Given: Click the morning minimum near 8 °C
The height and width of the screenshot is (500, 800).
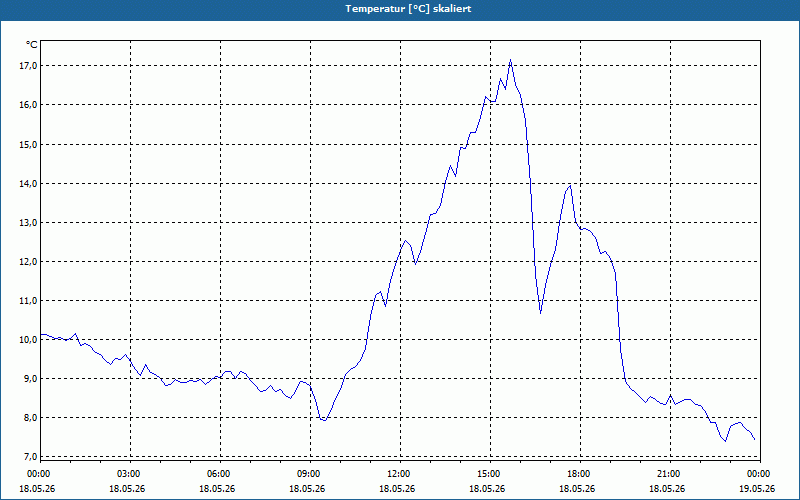Looking at the screenshot, I should point(324,420).
